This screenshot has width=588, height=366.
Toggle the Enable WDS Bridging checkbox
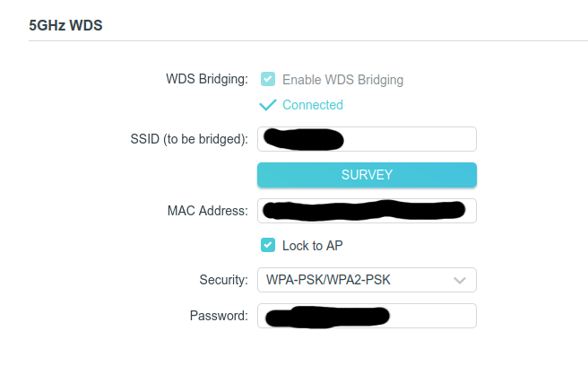pyautogui.click(x=267, y=79)
